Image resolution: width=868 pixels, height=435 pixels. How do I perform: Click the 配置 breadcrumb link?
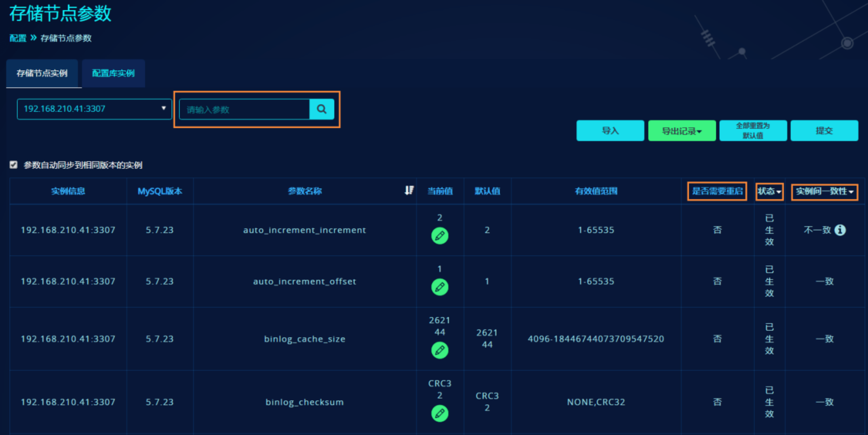[18, 38]
